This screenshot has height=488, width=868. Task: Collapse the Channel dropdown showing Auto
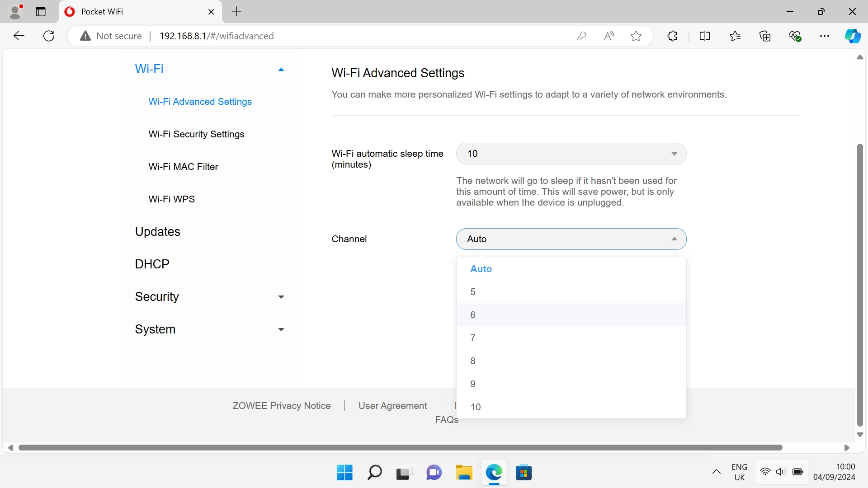(x=571, y=239)
